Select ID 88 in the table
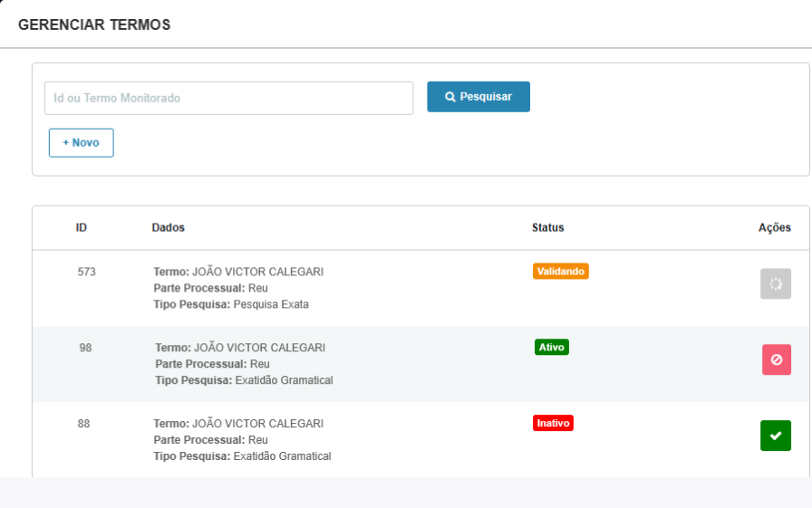This screenshot has width=812, height=508. point(84,424)
